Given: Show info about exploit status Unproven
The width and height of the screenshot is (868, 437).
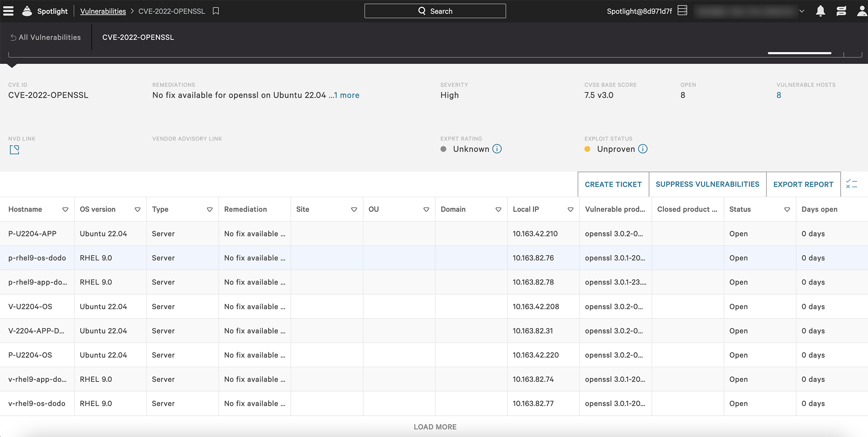Looking at the screenshot, I should click(x=643, y=149).
